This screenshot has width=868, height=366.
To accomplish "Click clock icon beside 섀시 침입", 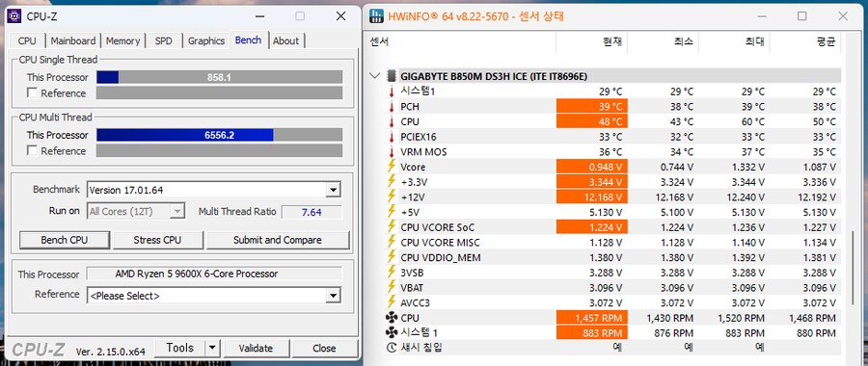I will [x=392, y=348].
